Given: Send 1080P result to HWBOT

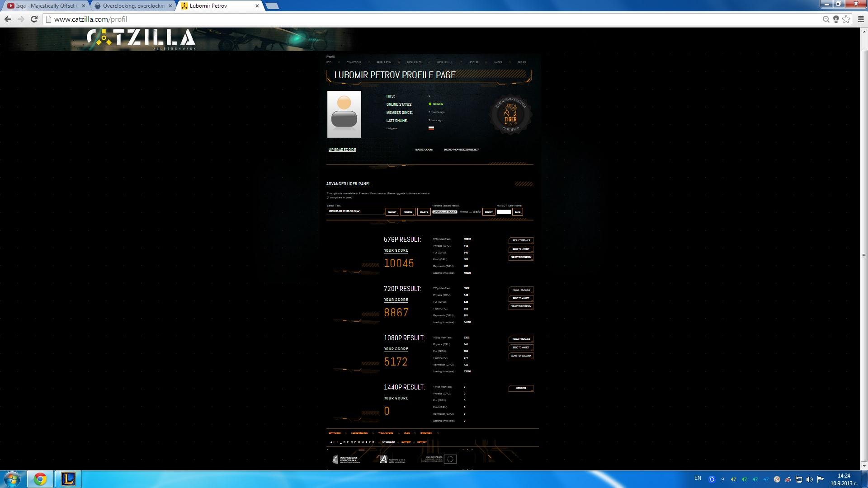Looking at the screenshot, I should [x=521, y=347].
